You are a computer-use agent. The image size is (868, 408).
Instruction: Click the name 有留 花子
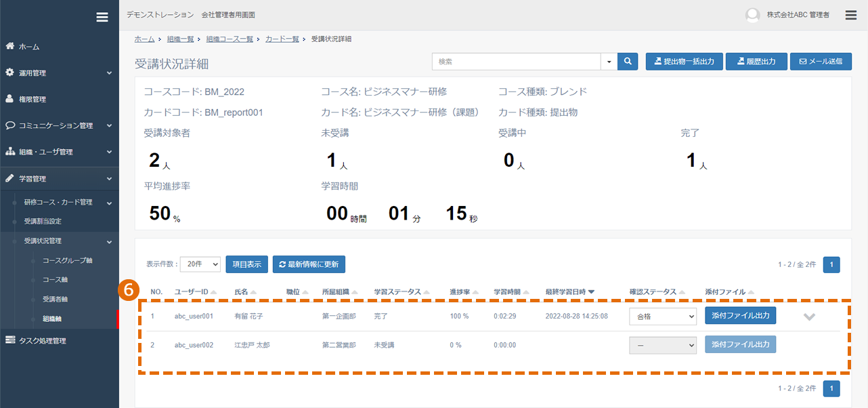click(248, 316)
